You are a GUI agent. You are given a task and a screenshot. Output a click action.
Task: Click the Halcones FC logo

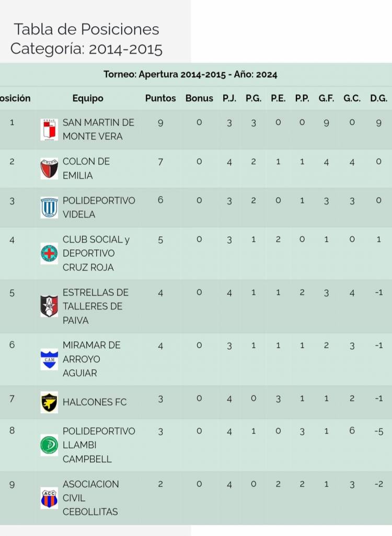[49, 402]
